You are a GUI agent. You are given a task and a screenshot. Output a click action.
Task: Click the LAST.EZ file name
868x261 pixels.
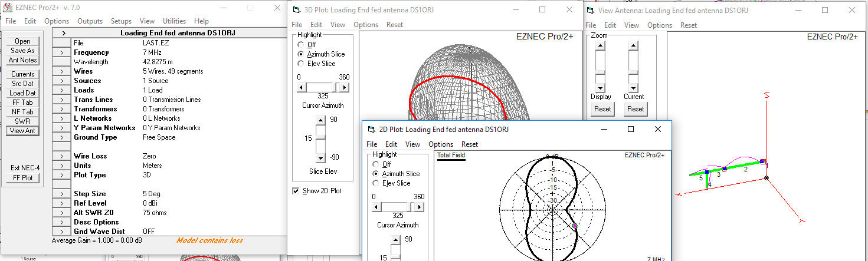[x=156, y=43]
